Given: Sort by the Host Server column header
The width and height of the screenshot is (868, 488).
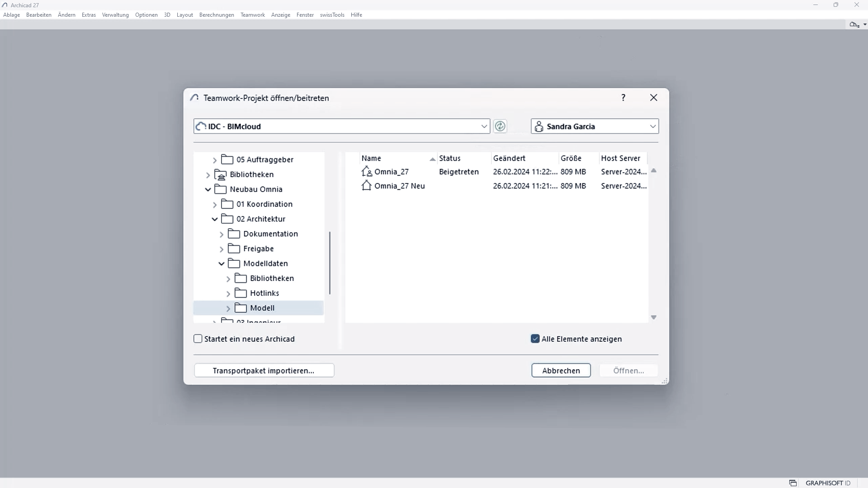Looking at the screenshot, I should (x=623, y=158).
